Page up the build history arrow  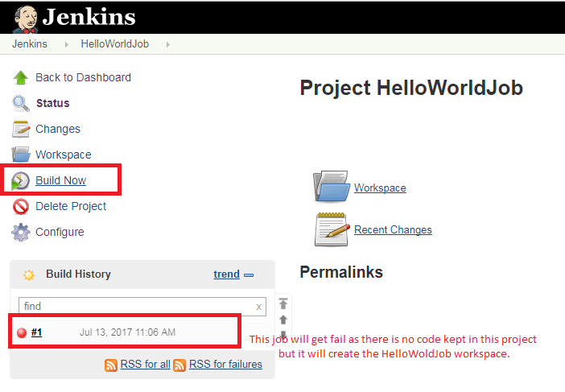pyautogui.click(x=283, y=320)
